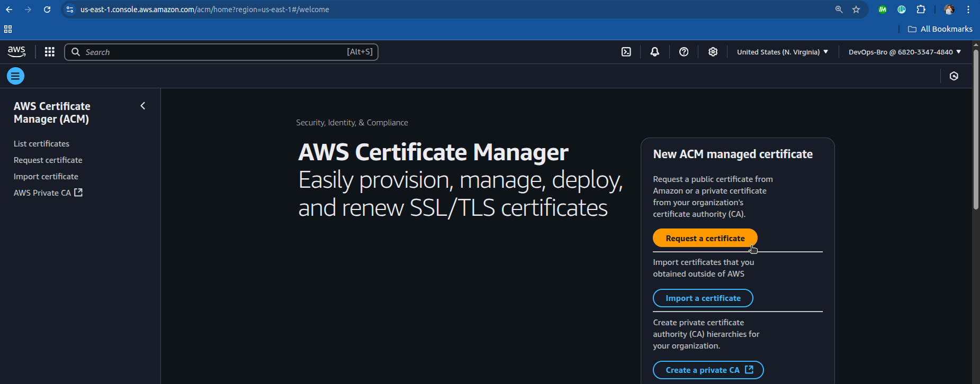980x384 pixels.
Task: Open List certificates in side navigation
Action: click(x=41, y=144)
